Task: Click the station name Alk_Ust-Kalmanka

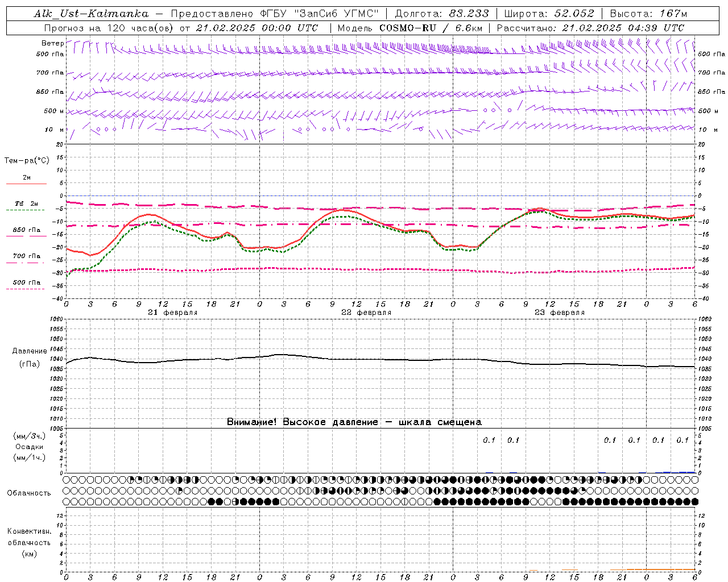Action: coord(91,14)
